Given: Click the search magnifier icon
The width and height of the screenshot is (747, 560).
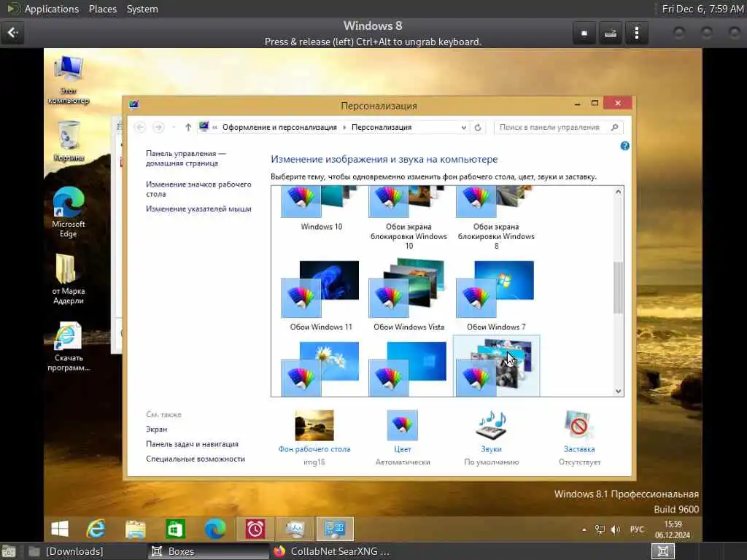Looking at the screenshot, I should 614,127.
